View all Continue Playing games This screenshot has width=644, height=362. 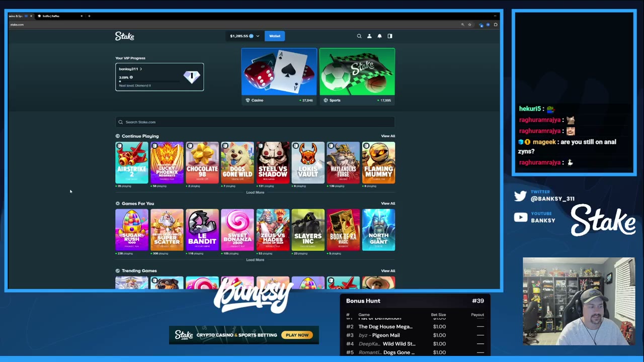(388, 136)
